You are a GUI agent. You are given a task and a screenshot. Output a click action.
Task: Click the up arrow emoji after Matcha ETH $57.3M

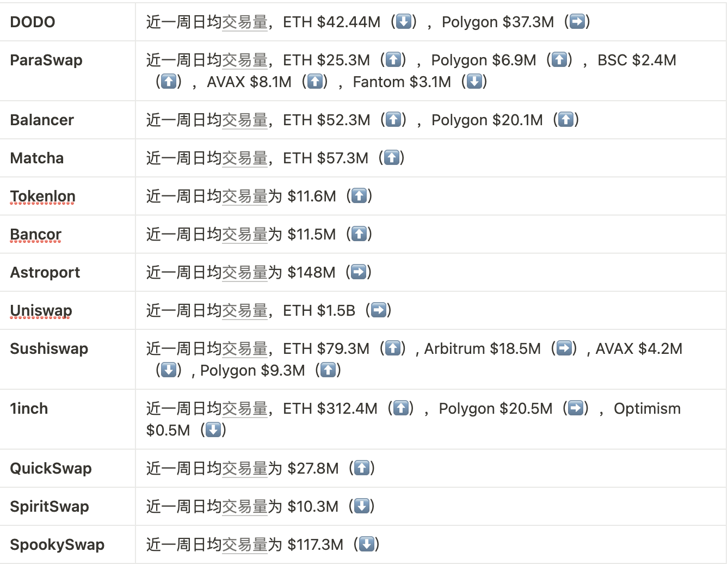(392, 158)
